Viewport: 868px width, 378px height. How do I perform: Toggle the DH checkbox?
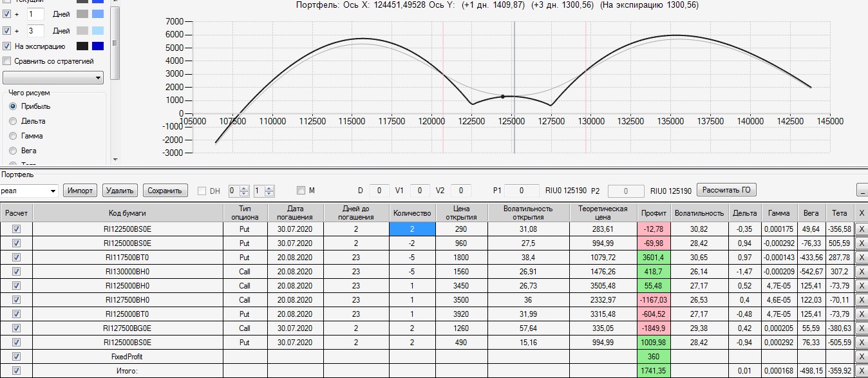202,191
